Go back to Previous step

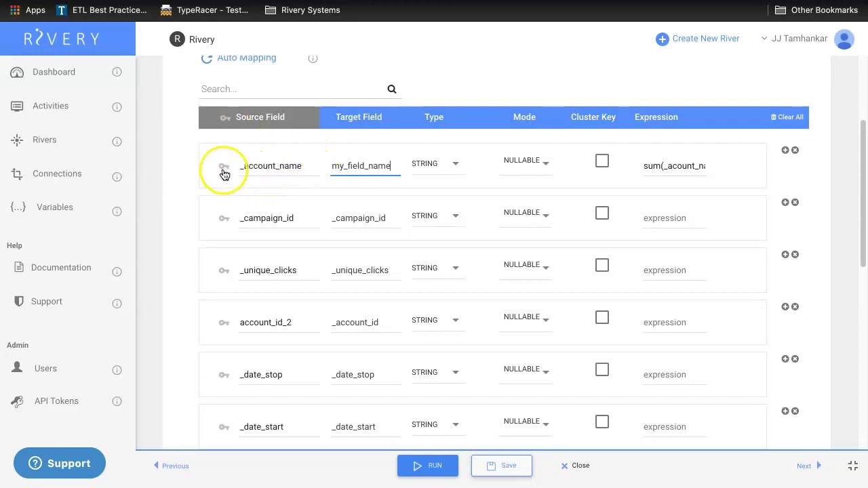[171, 466]
